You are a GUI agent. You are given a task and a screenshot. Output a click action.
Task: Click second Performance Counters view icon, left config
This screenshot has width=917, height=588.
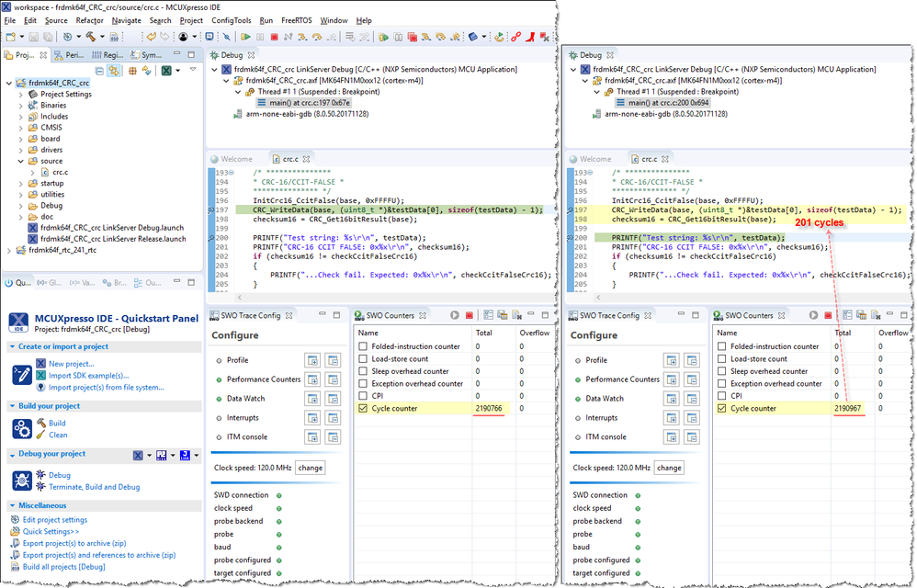coord(333,380)
